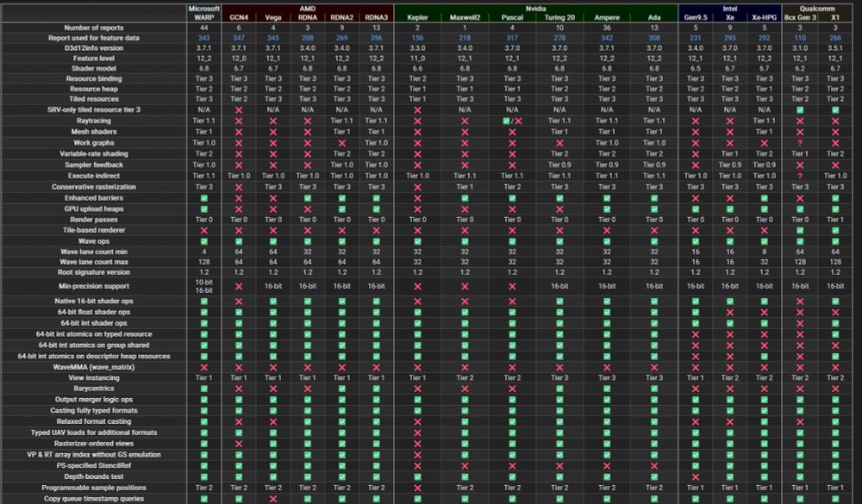Click the "Root signature version" row label
Viewport: 862px width, 504px height.
point(93,272)
